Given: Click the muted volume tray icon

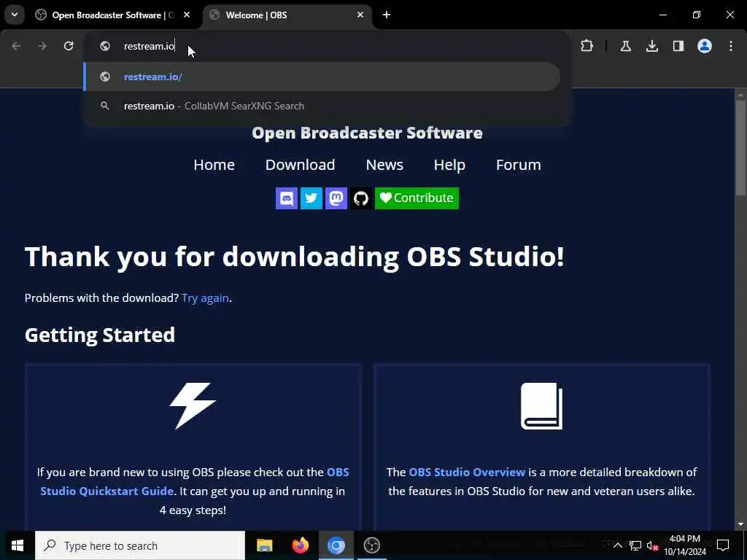Looking at the screenshot, I should point(652,545).
